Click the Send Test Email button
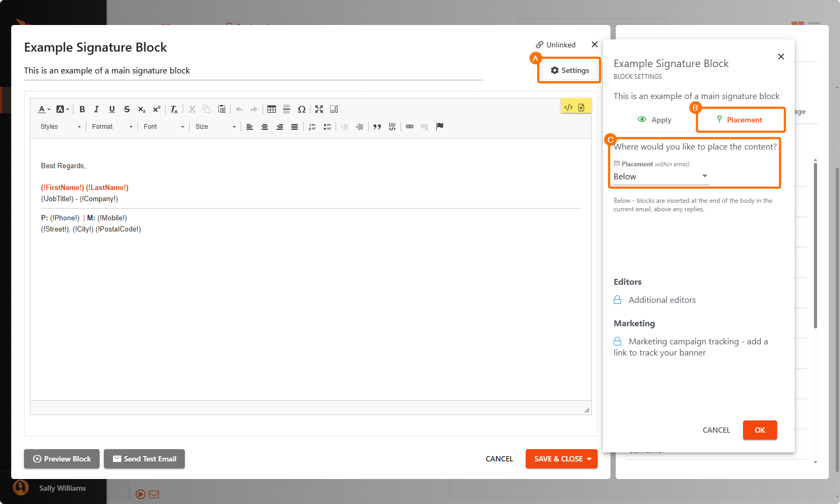 pyautogui.click(x=144, y=459)
